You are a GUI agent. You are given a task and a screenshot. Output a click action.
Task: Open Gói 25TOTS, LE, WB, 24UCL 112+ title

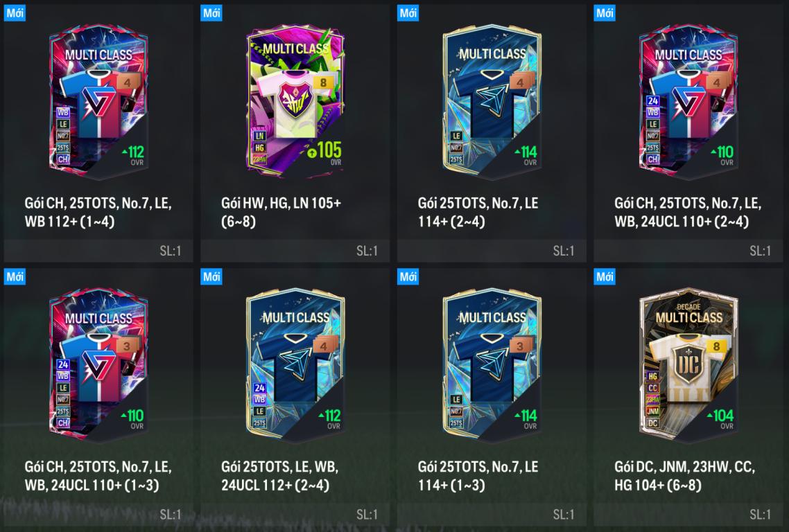[280, 476]
